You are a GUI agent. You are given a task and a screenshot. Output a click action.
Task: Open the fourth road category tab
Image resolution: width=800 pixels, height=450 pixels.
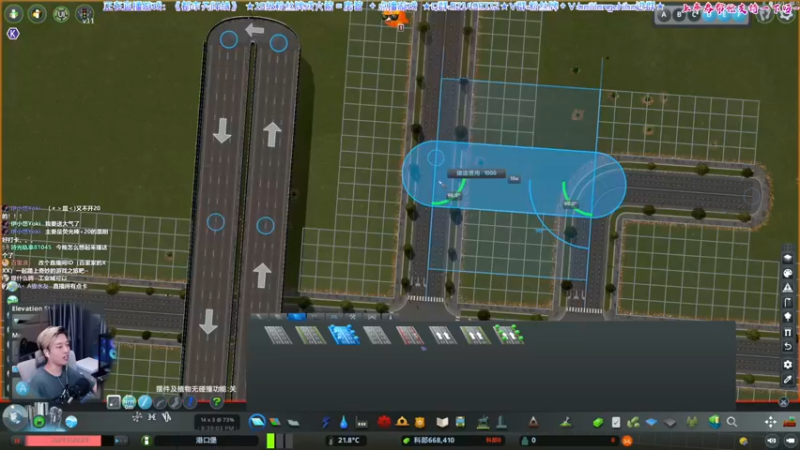[315, 317]
